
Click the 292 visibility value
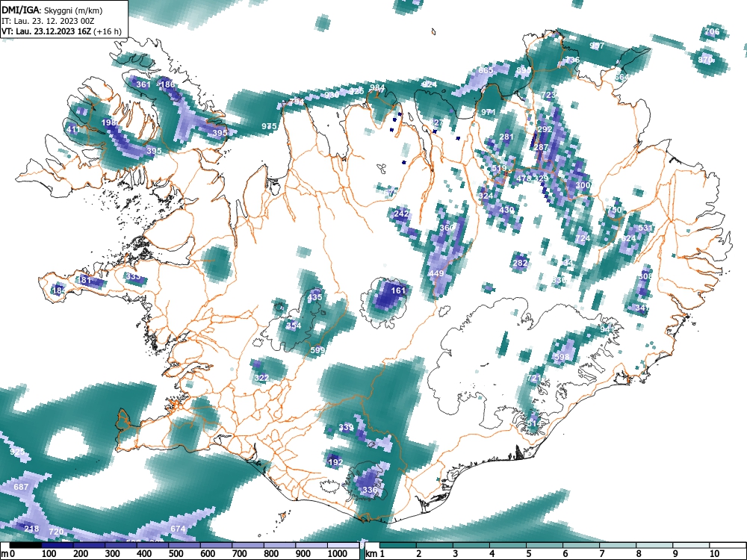pos(545,129)
